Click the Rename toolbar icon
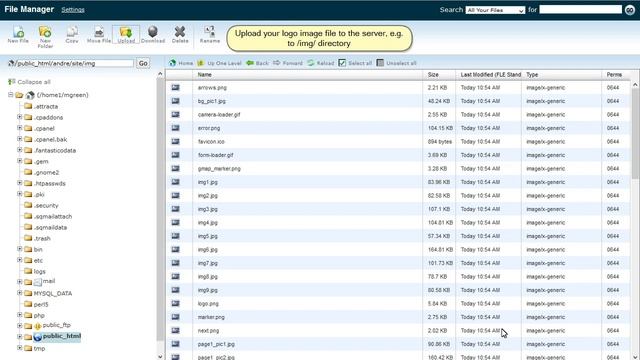This screenshot has height=360, width=640. click(210, 34)
